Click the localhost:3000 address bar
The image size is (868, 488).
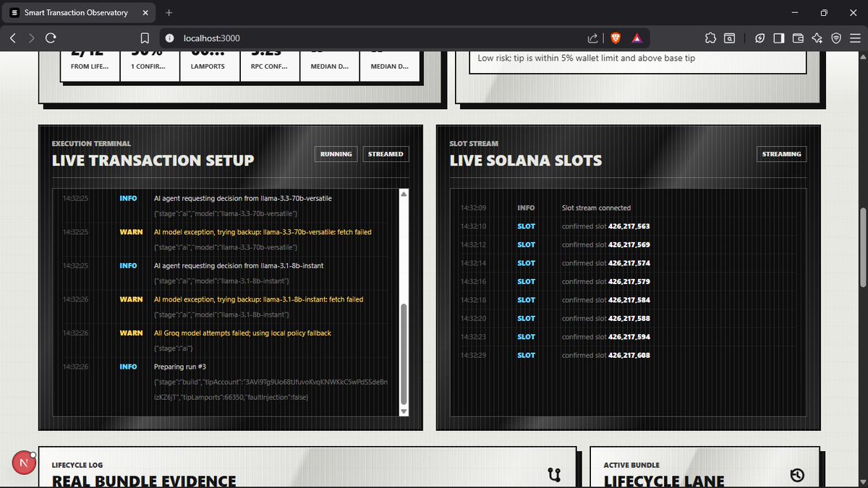pyautogui.click(x=376, y=38)
